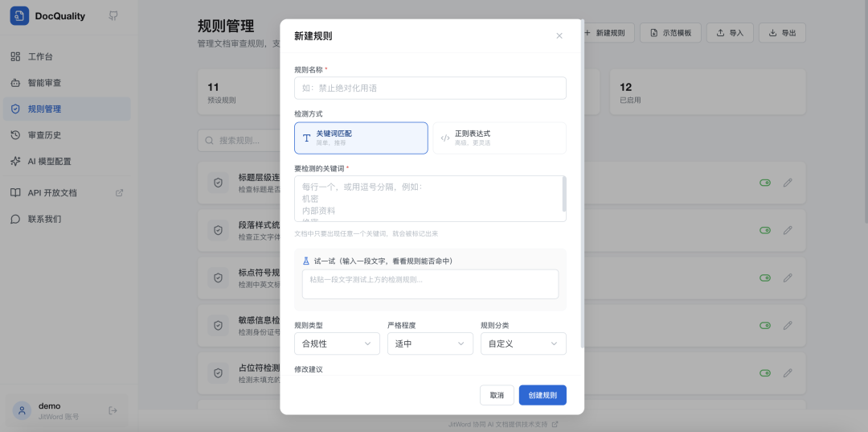The height and width of the screenshot is (432, 868).
Task: Click the flask icon beside 试一试
Action: click(x=306, y=261)
